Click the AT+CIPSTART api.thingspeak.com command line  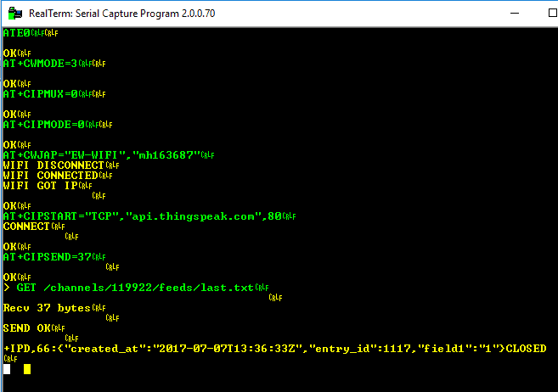pos(141,216)
